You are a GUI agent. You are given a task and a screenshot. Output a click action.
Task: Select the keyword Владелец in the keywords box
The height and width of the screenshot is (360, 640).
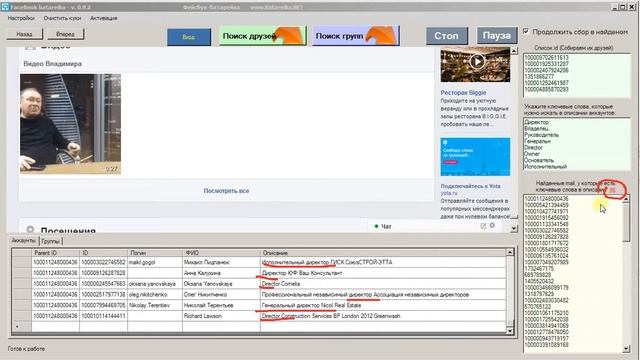(x=536, y=129)
